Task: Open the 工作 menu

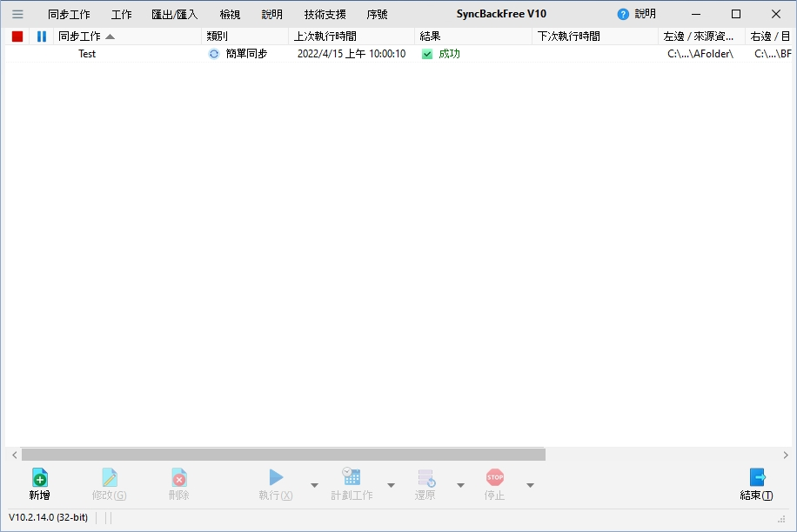Action: coord(122,14)
